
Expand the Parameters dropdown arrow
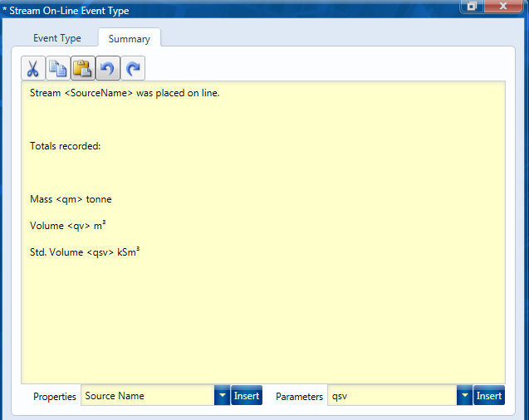[464, 395]
